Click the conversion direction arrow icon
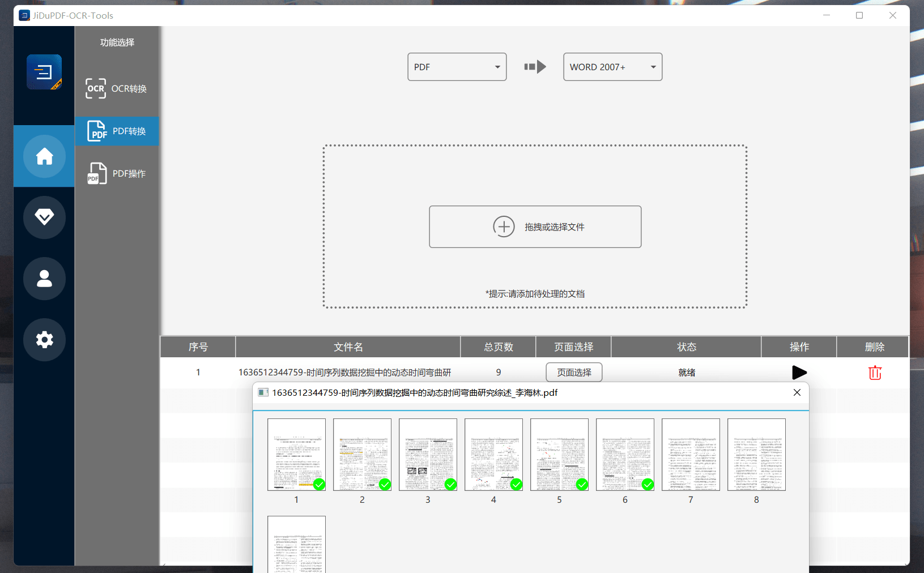The image size is (924, 573). click(x=534, y=66)
